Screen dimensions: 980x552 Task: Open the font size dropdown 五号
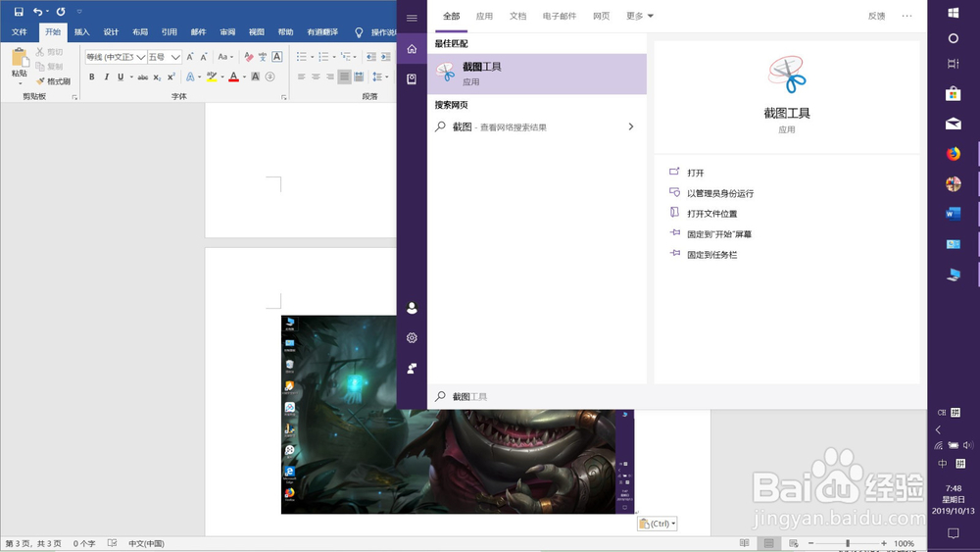(175, 57)
